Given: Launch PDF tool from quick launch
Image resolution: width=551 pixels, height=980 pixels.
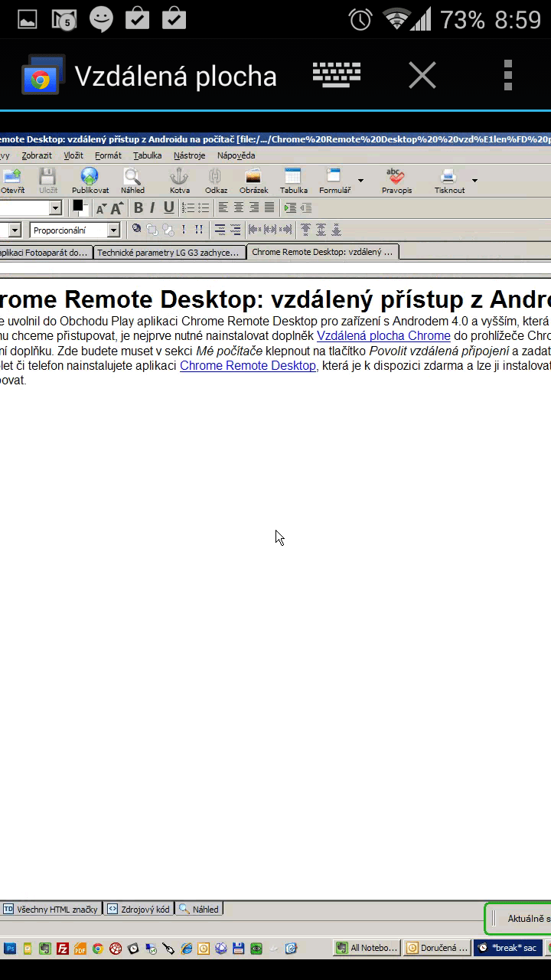Looking at the screenshot, I should 80,949.
